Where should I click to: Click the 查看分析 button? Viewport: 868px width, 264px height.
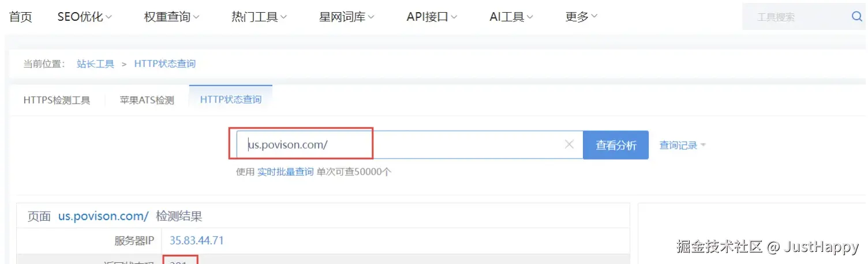pos(616,145)
